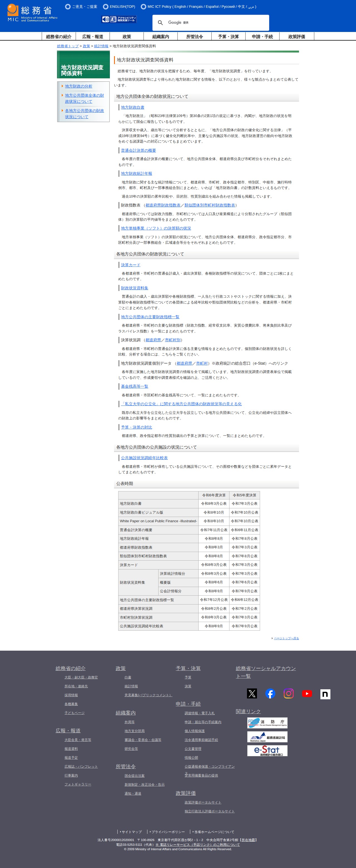
Task: Open the accessibility support tool banner
Action: 119,19
